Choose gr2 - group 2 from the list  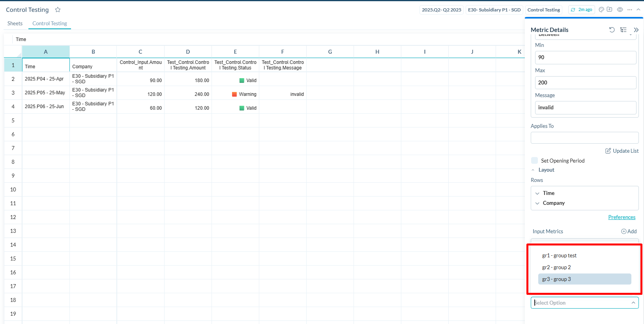(x=556, y=268)
